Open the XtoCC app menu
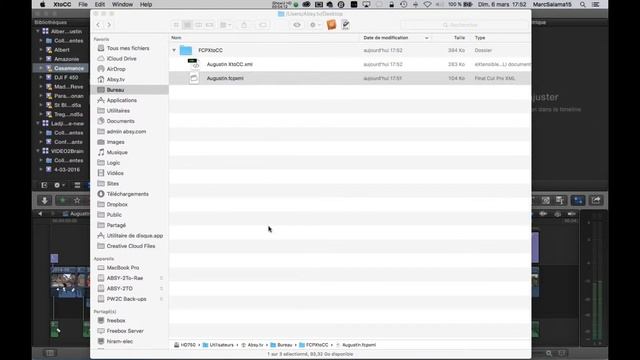The image size is (640, 360). point(62,4)
